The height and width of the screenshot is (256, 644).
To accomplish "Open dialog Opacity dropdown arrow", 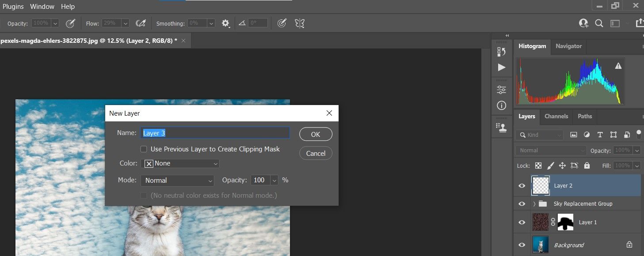I will click(274, 181).
